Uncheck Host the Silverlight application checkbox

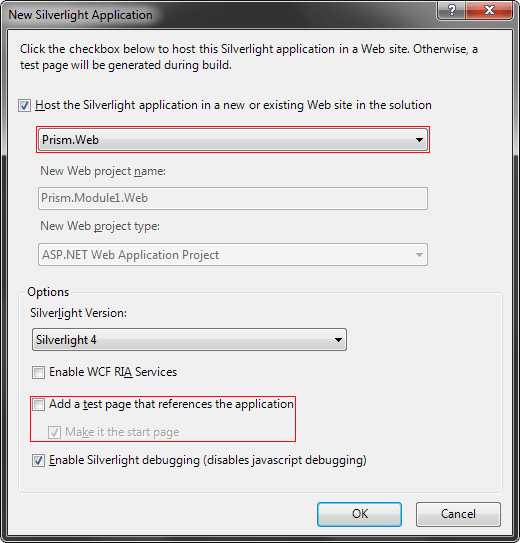point(25,105)
